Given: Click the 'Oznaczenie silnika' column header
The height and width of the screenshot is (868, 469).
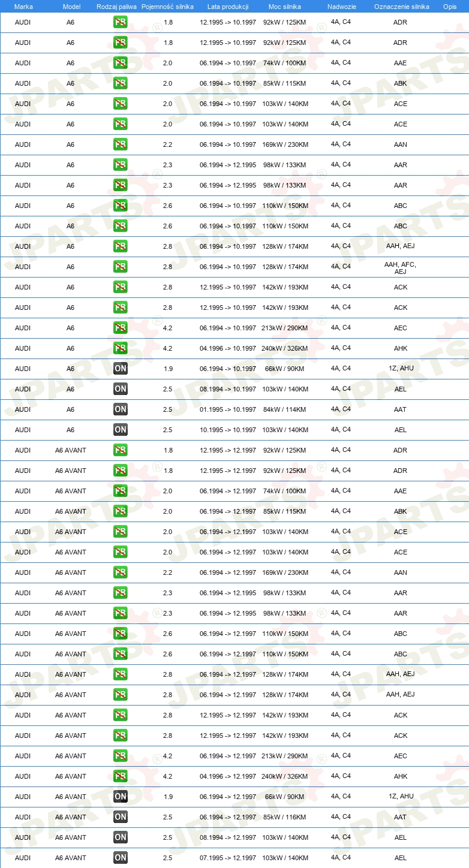Looking at the screenshot, I should click(401, 7).
